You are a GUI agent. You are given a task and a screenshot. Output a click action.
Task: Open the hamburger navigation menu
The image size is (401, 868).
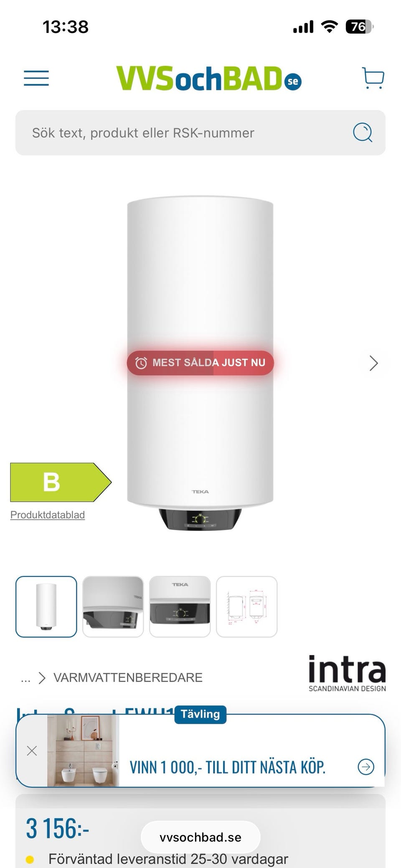[x=36, y=78]
